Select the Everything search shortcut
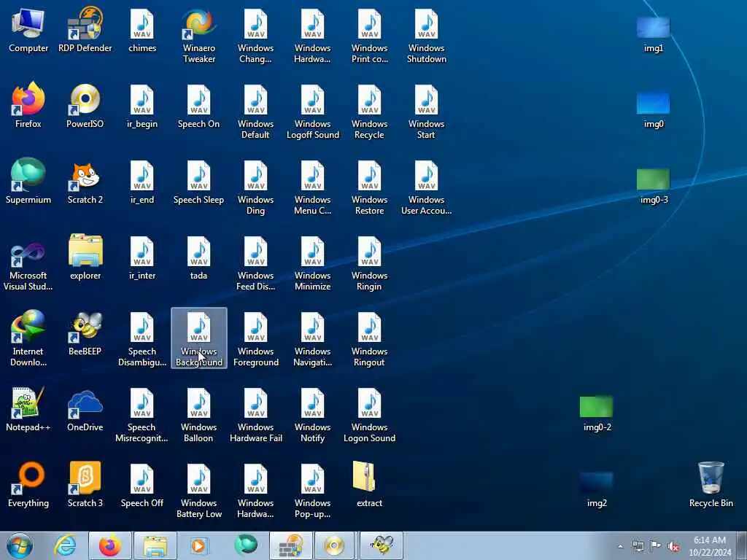 (x=28, y=485)
